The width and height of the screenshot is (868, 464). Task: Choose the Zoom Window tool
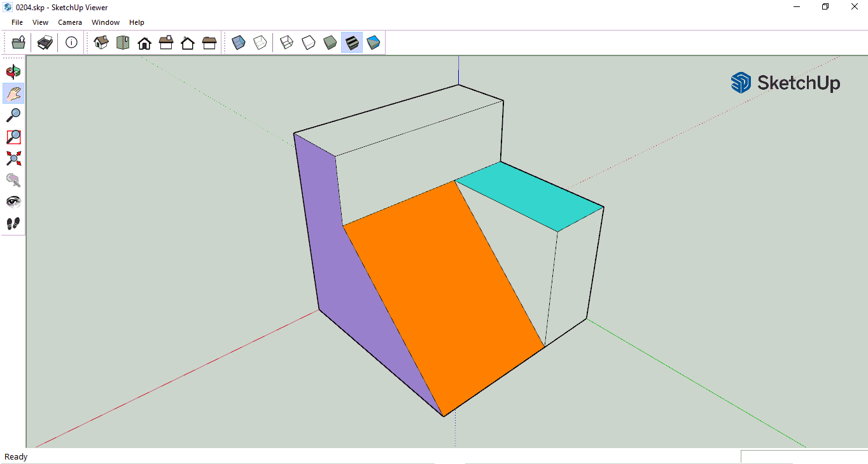tap(13, 137)
